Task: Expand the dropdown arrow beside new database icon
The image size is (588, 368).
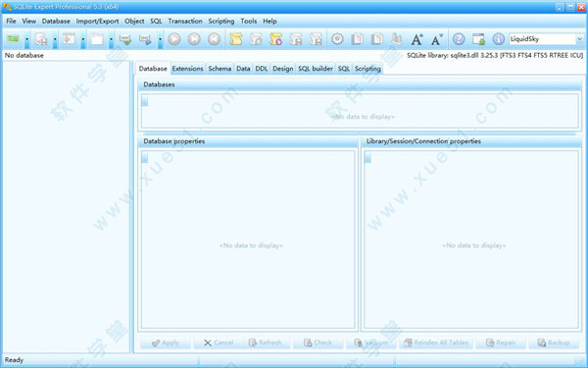Action: [x=27, y=39]
